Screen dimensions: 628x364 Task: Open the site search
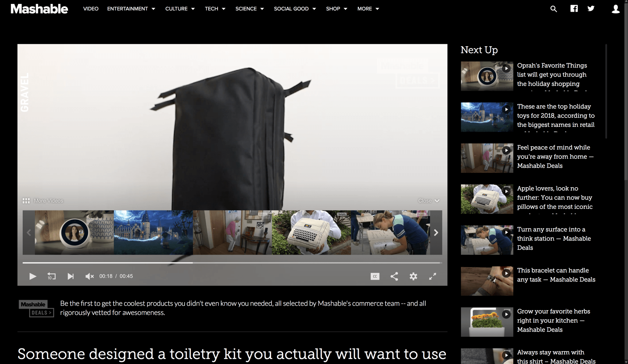[x=553, y=9]
